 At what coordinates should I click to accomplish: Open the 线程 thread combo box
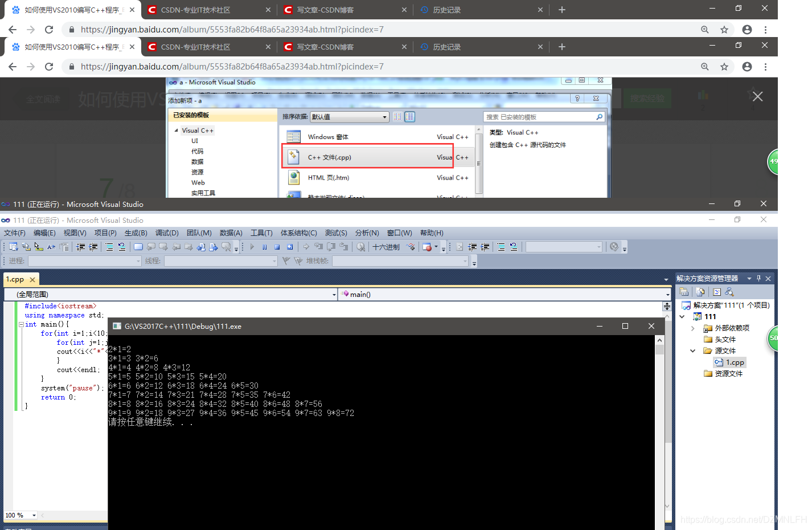[x=220, y=260]
